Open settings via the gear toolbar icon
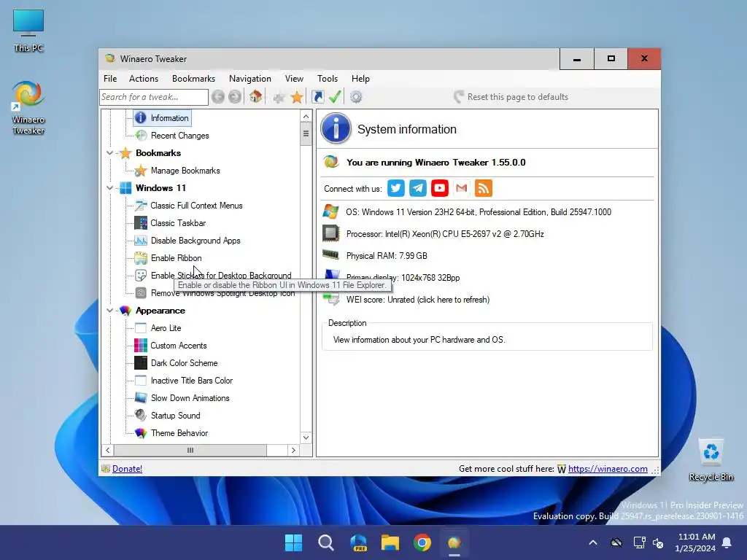 (356, 97)
